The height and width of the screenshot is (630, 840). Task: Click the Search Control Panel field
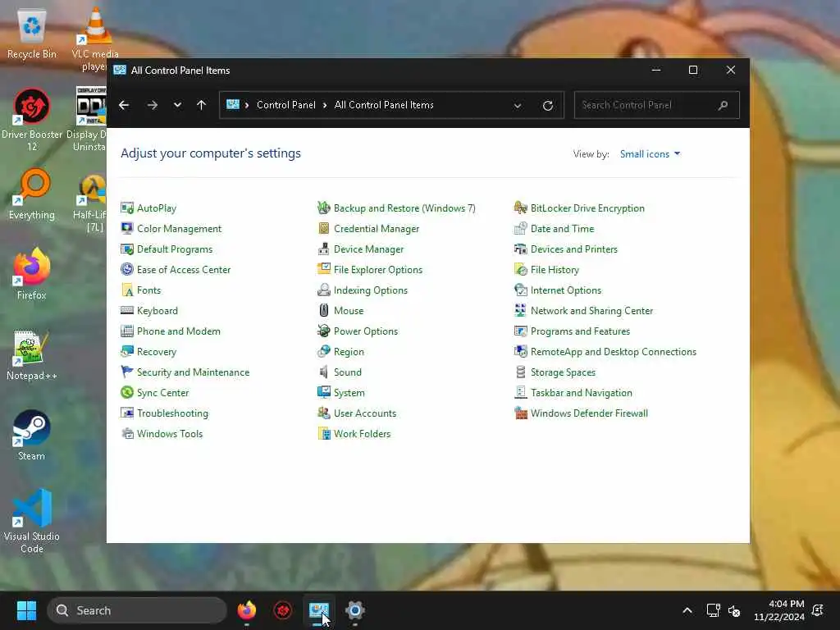click(x=657, y=105)
